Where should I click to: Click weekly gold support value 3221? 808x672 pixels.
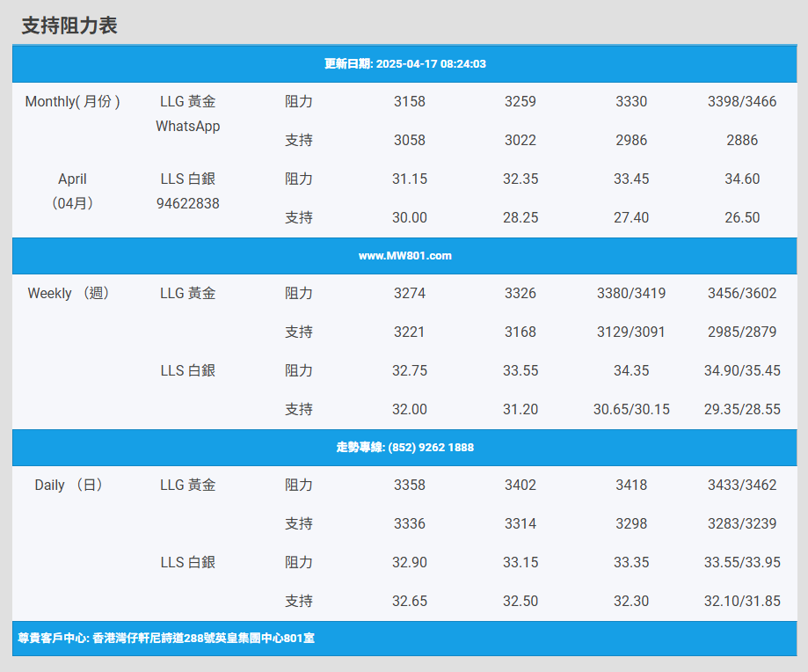click(410, 332)
